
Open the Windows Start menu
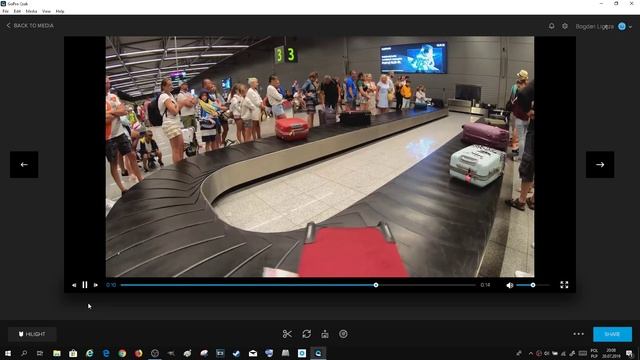(x=8, y=353)
